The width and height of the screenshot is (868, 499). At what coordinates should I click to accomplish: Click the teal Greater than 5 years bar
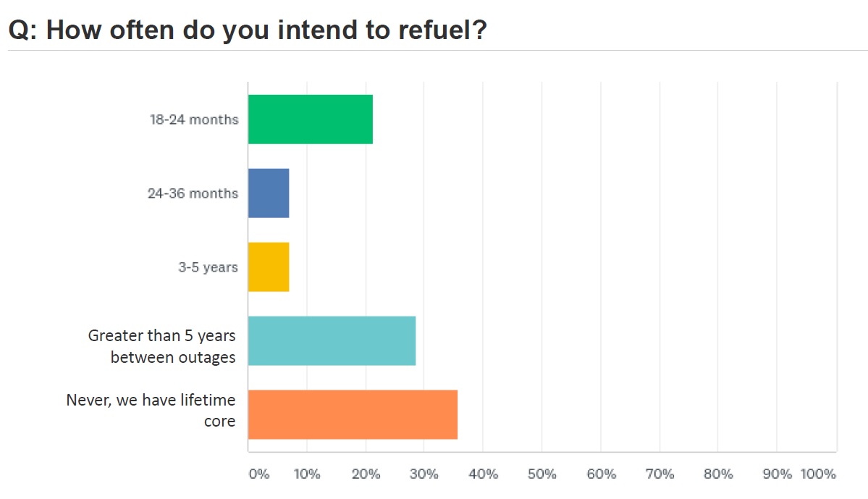(x=332, y=341)
